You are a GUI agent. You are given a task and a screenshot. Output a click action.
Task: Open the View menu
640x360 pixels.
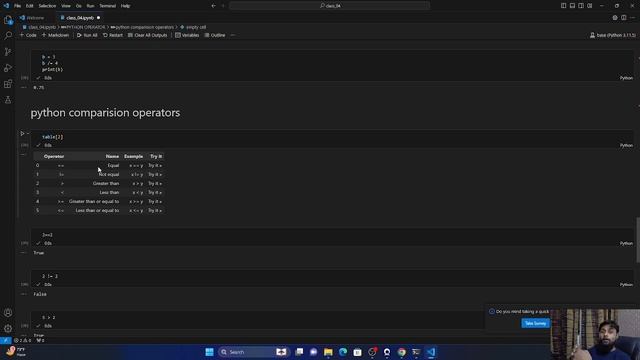[x=66, y=6]
